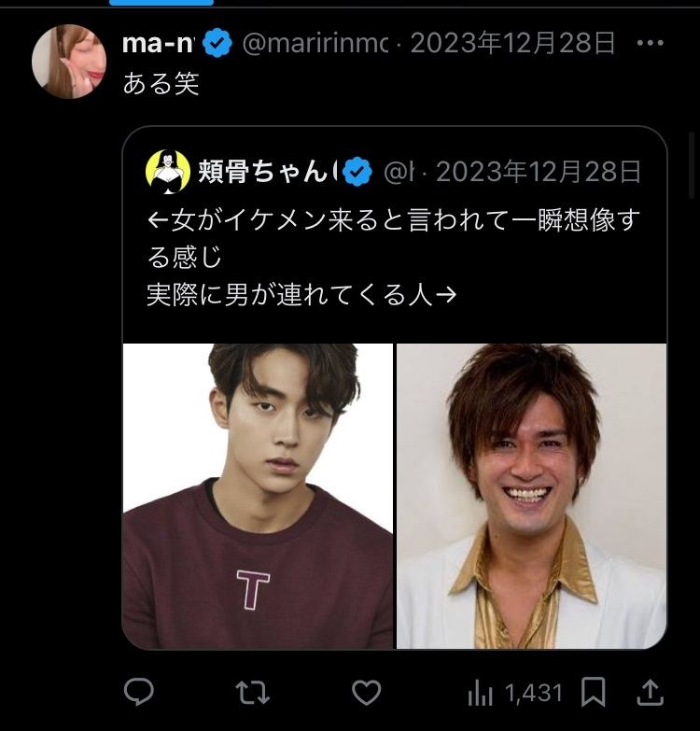
Task: Tap the repost arrows icon
Action: [252, 692]
